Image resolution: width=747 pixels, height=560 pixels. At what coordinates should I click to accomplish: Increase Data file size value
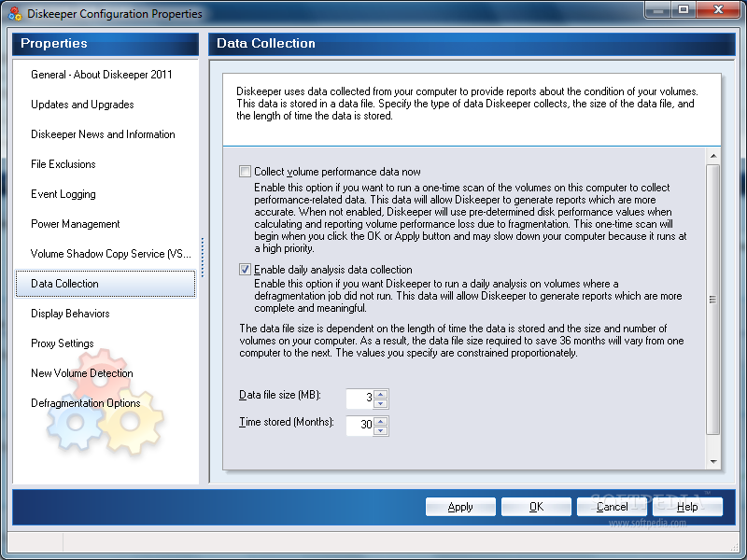click(x=381, y=394)
